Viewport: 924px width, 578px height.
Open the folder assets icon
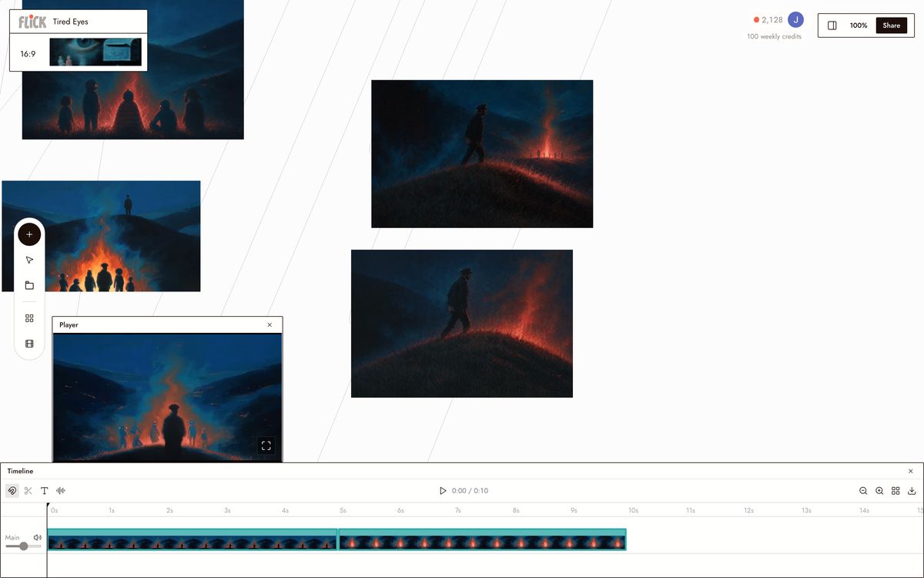pyautogui.click(x=29, y=285)
